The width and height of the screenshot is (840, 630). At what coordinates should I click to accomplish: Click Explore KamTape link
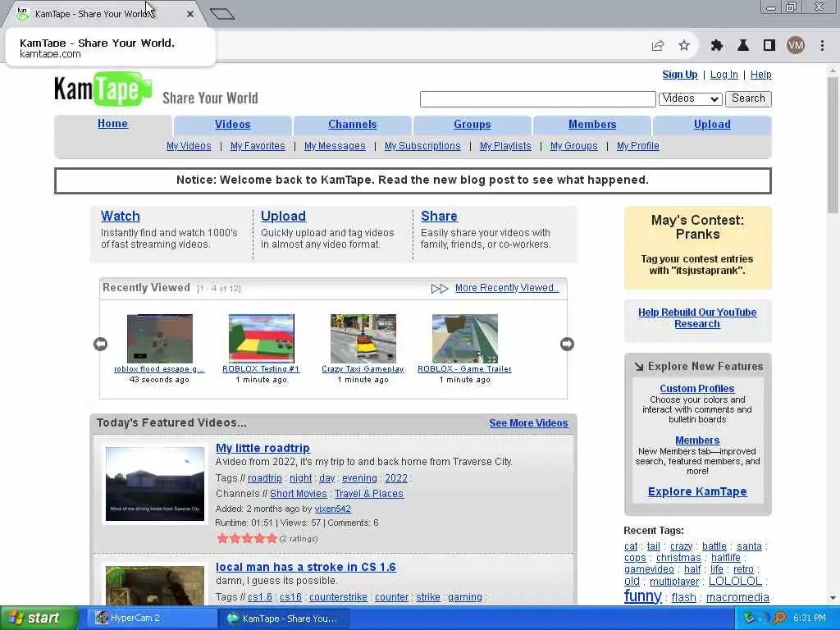697,491
